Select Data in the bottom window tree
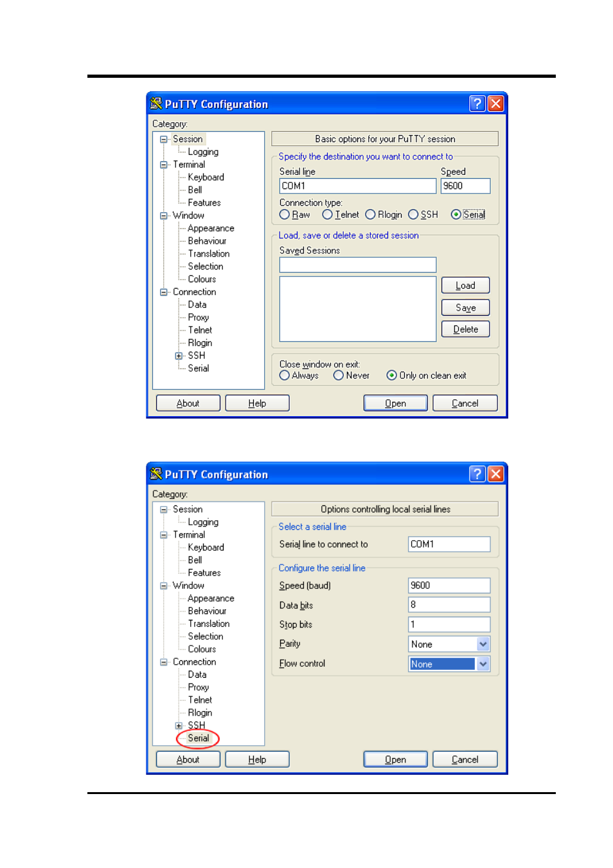This screenshot has width=613, height=868. pos(197,674)
